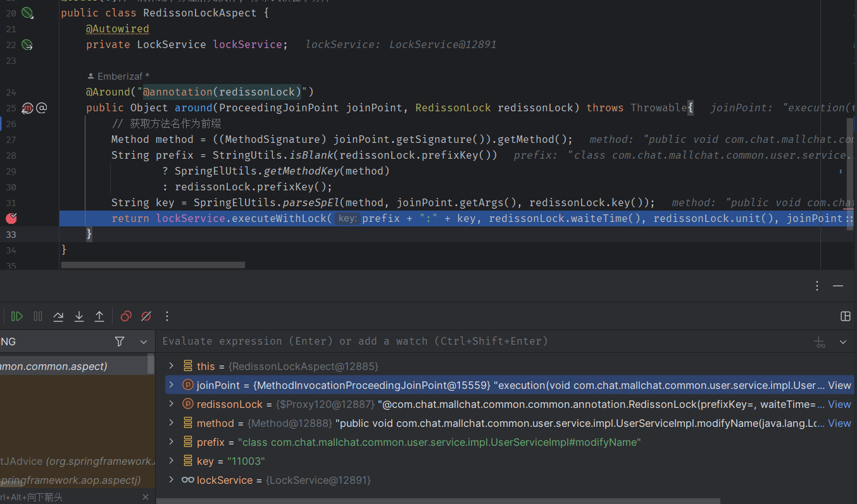Open debug tool window options menu
The height and width of the screenshot is (504, 857).
point(817,286)
